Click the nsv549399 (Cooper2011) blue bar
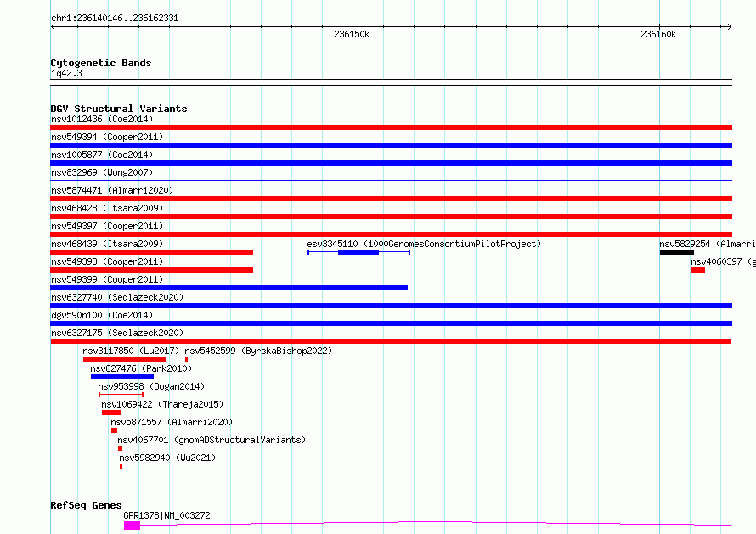This screenshot has height=534, width=756. (229, 288)
